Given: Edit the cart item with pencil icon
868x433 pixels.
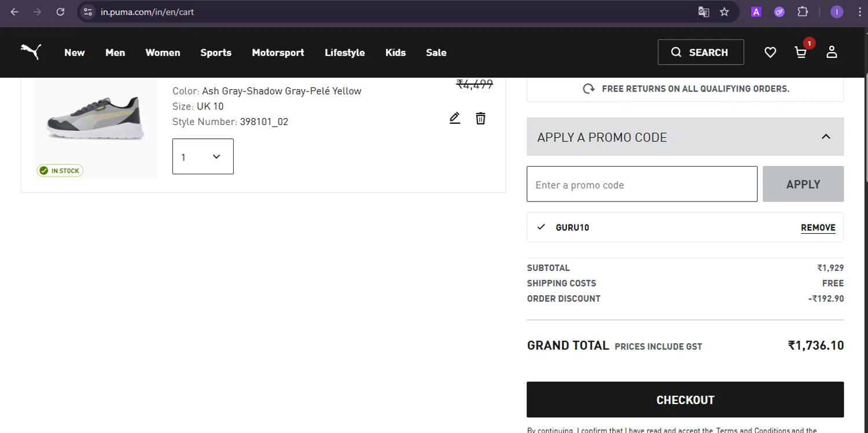Looking at the screenshot, I should [x=455, y=118].
